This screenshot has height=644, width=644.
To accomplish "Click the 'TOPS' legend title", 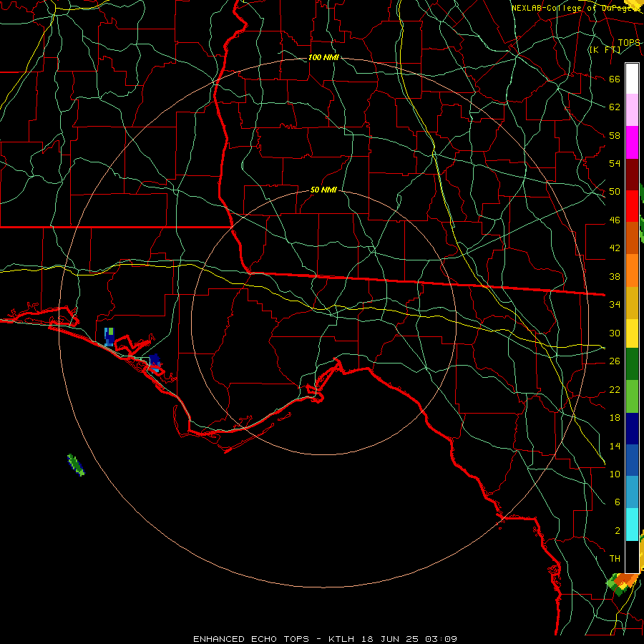I will coord(629,42).
